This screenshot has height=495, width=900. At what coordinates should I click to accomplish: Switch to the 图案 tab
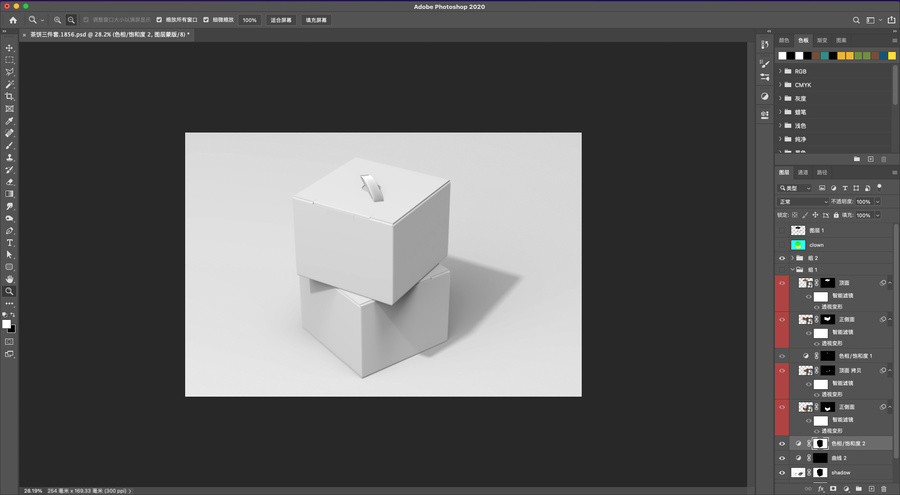[x=841, y=40]
